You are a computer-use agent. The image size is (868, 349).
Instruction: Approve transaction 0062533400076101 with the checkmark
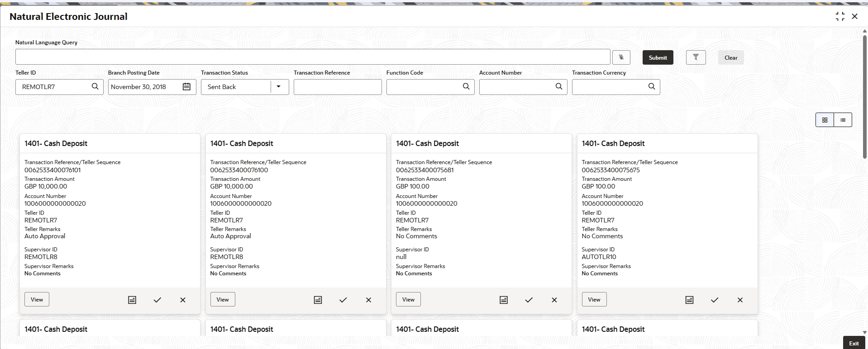pos(157,300)
